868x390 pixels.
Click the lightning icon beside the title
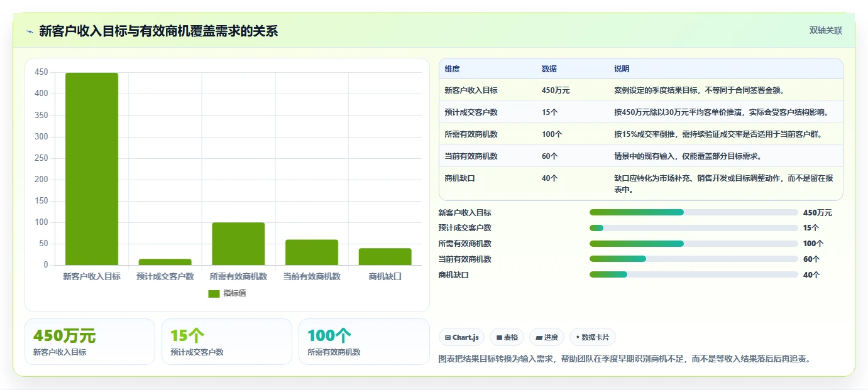(30, 31)
